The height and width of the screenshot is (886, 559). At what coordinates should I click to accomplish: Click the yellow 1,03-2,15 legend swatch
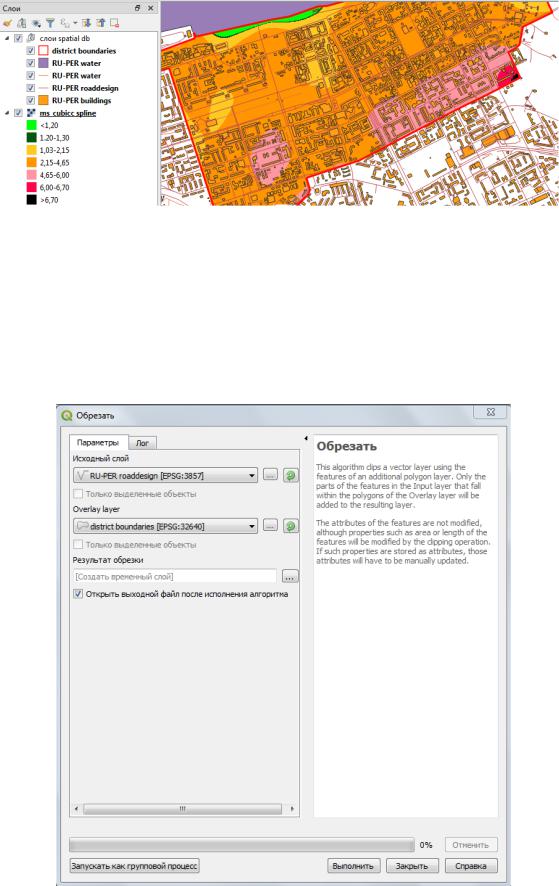[31, 150]
